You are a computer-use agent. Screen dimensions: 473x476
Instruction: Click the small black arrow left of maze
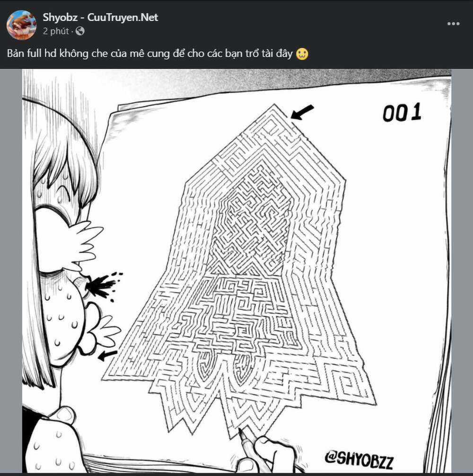tap(108, 355)
